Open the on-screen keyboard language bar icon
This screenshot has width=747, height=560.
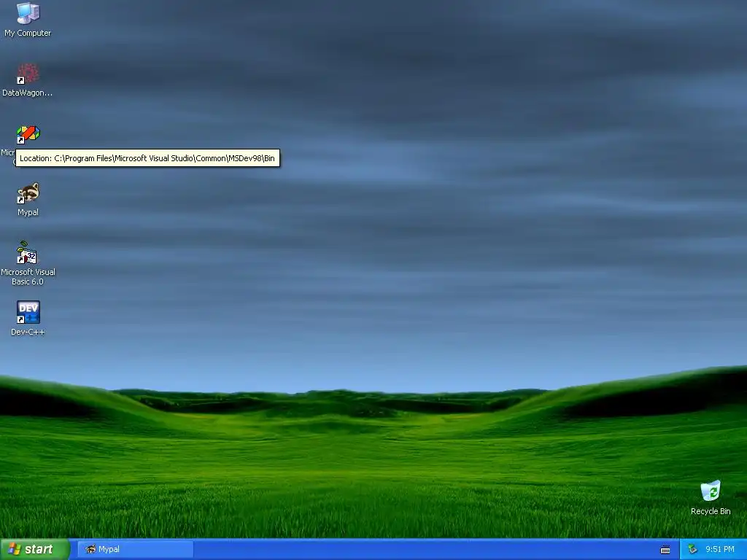[x=665, y=550]
